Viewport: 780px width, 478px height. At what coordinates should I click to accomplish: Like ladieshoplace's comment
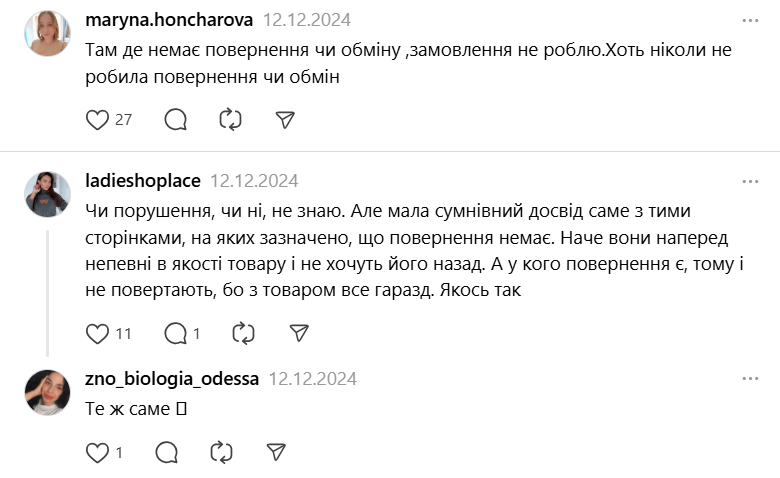click(97, 333)
